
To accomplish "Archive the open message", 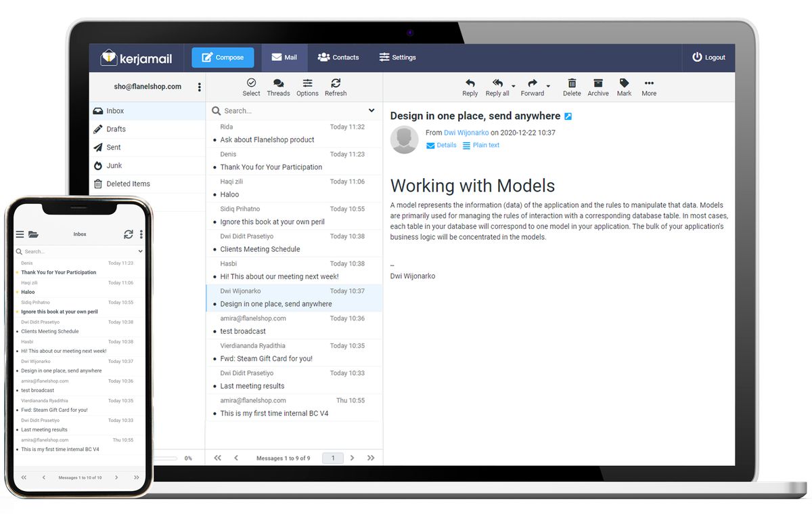I will [597, 87].
